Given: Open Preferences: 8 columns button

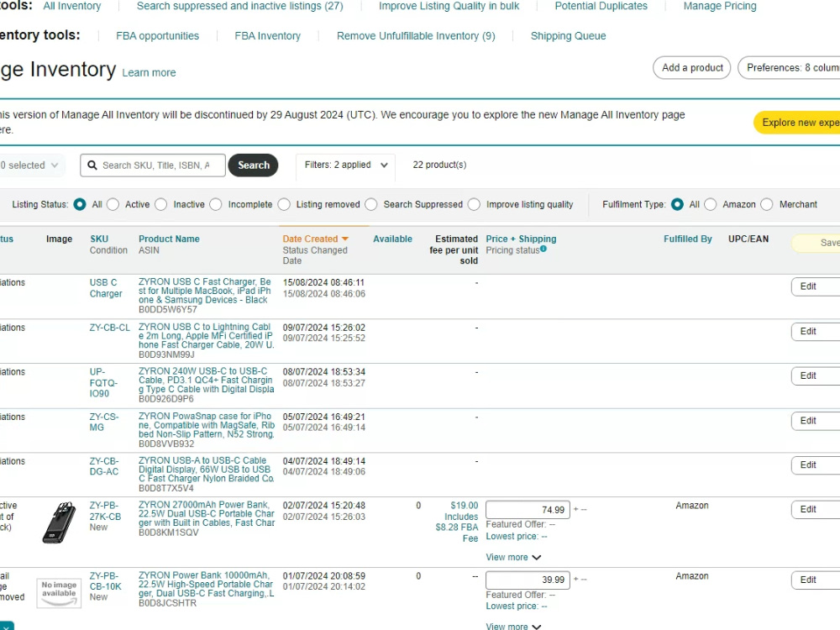Looking at the screenshot, I should coord(789,68).
